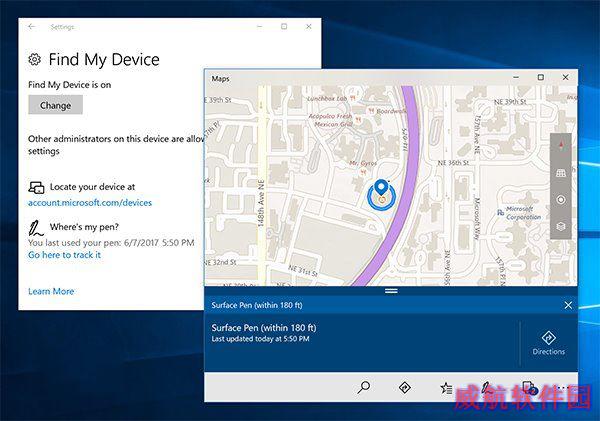Click the panel drag handle above Surface Pen
Viewport: 600px width, 421px height.
pos(391,291)
